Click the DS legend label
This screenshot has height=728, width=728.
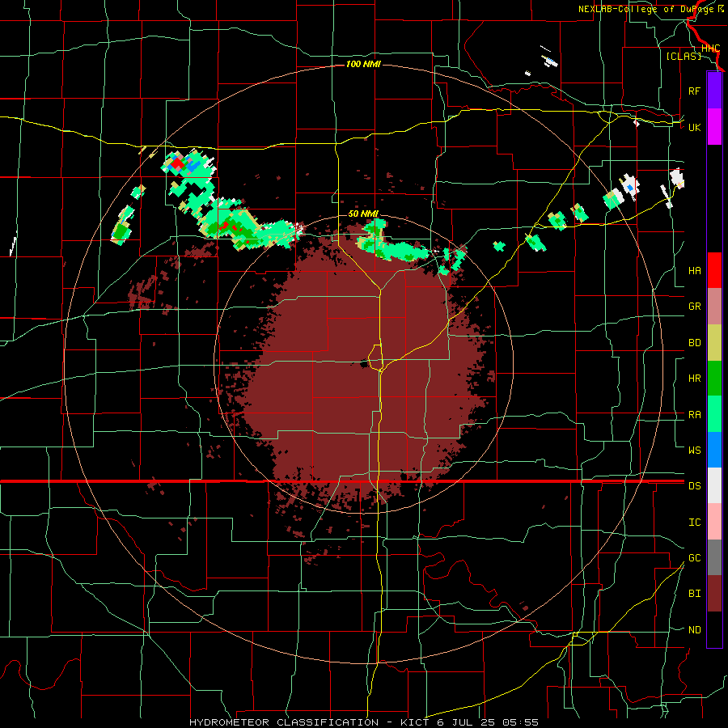pos(694,486)
